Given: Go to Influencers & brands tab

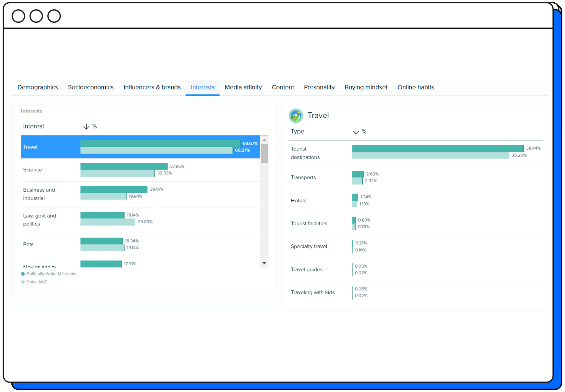Looking at the screenshot, I should point(152,87).
